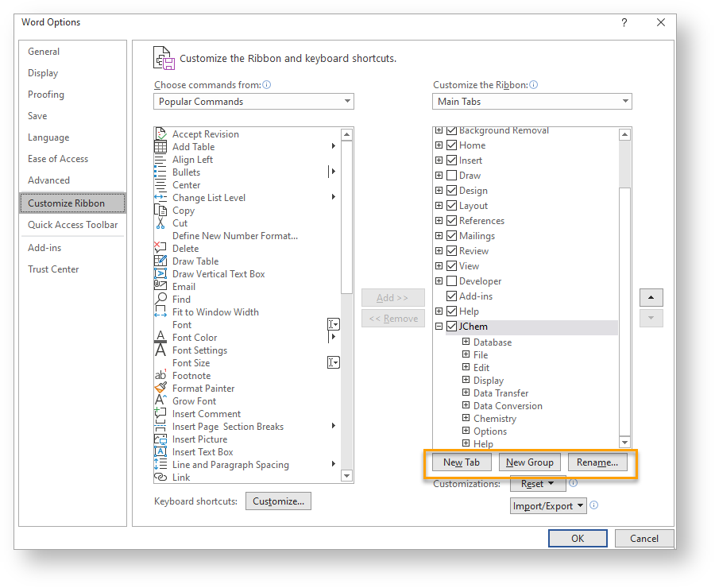Click the Font Color command icon
Screen dimensions: 715x588
click(x=162, y=337)
